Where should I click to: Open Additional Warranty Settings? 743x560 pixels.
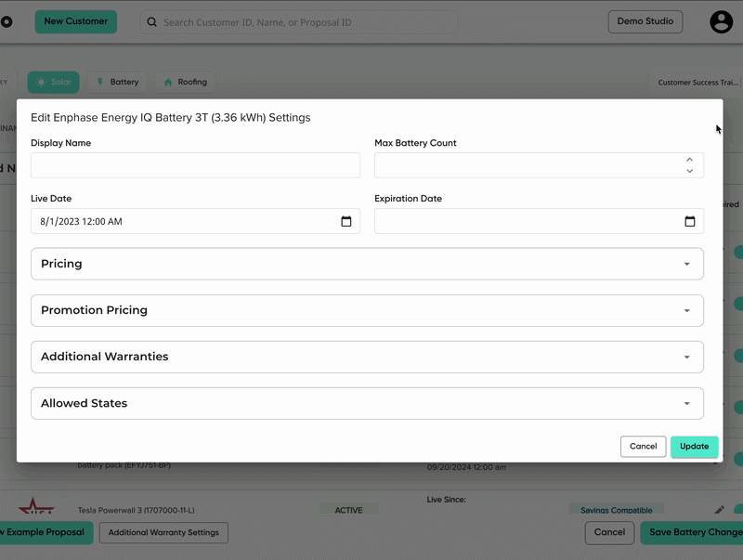click(x=163, y=532)
